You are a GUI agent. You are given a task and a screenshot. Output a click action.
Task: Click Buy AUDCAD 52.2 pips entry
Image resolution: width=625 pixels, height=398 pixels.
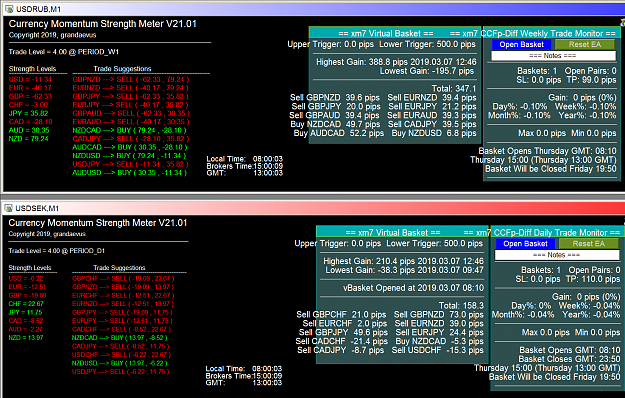pos(339,133)
